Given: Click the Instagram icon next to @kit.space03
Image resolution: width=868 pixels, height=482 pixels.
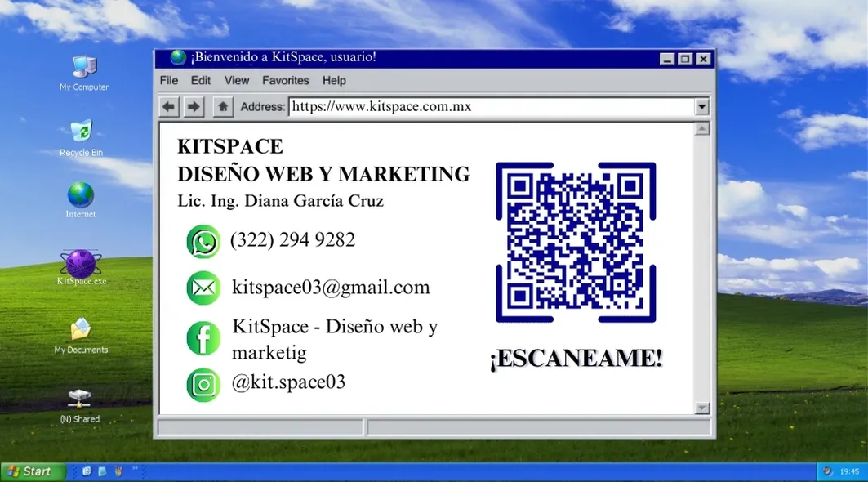Looking at the screenshot, I should [x=203, y=383].
